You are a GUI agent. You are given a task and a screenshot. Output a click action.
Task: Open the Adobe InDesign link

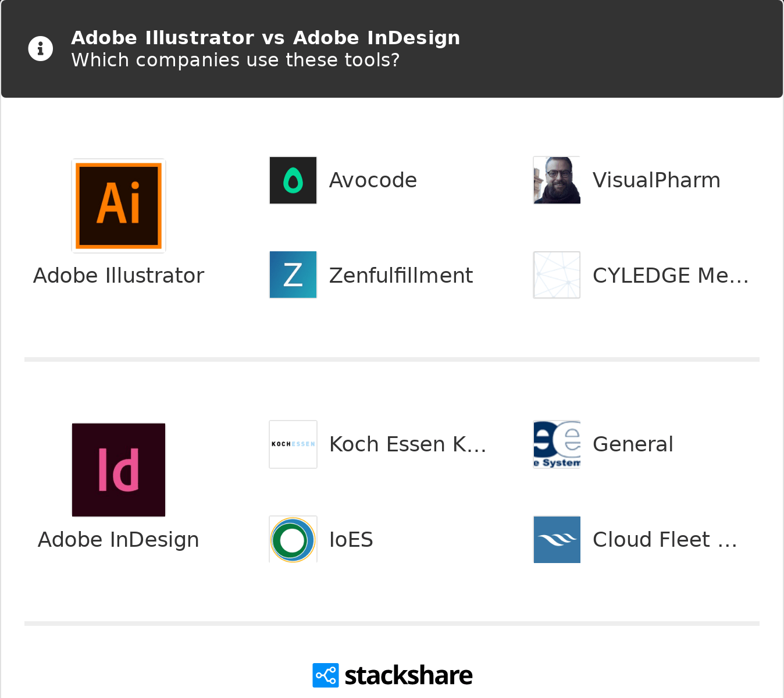click(118, 539)
